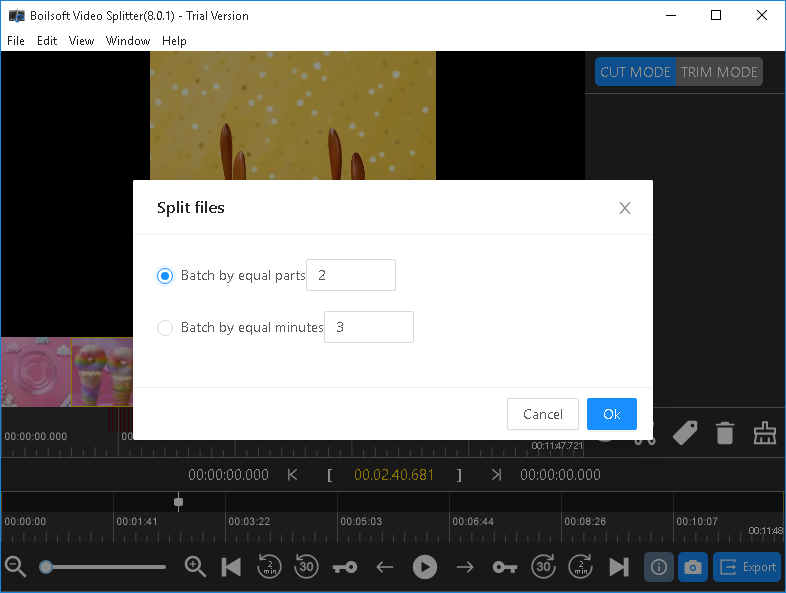This screenshot has height=593, width=786.
Task: Jump to the start of the video
Action: [x=231, y=567]
